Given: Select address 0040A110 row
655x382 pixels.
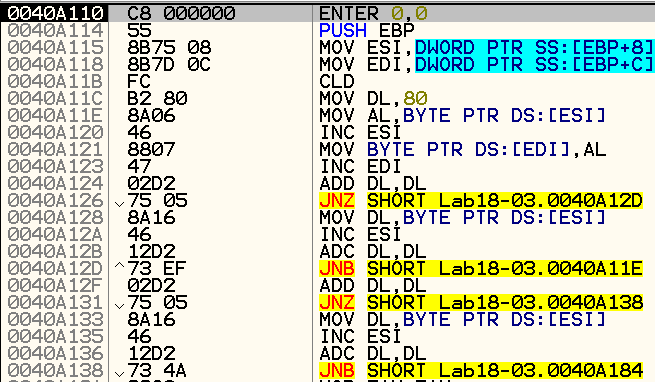Looking at the screenshot, I should click(328, 14).
